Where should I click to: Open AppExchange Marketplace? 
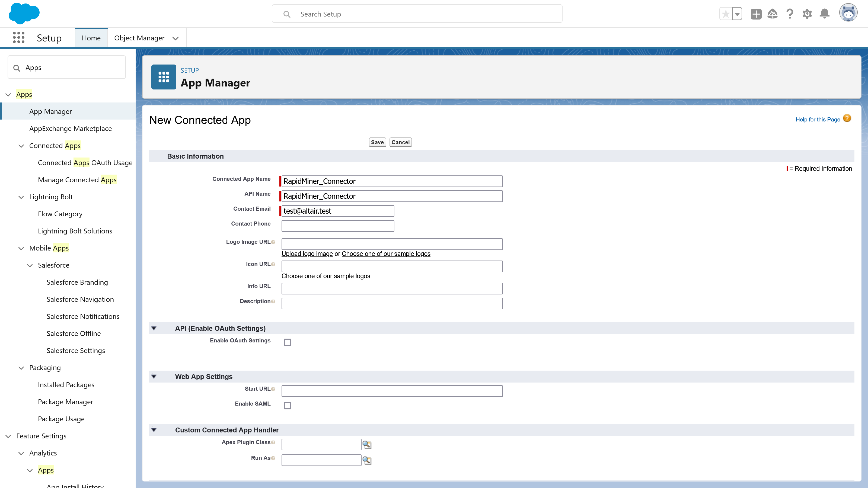pos(71,128)
